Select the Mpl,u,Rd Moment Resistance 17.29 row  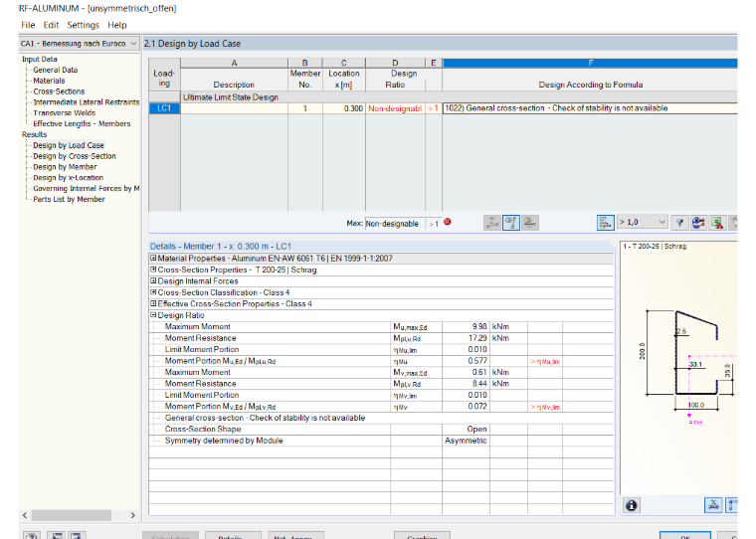pos(381,338)
